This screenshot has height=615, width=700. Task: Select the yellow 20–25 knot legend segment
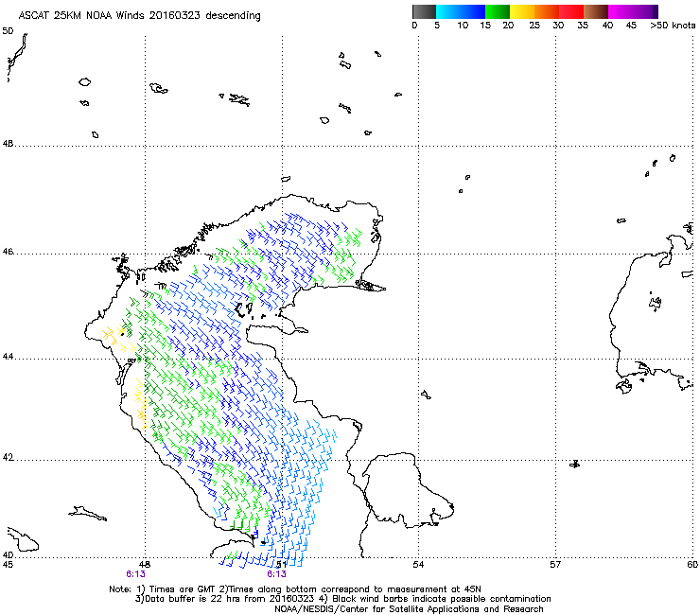522,11
